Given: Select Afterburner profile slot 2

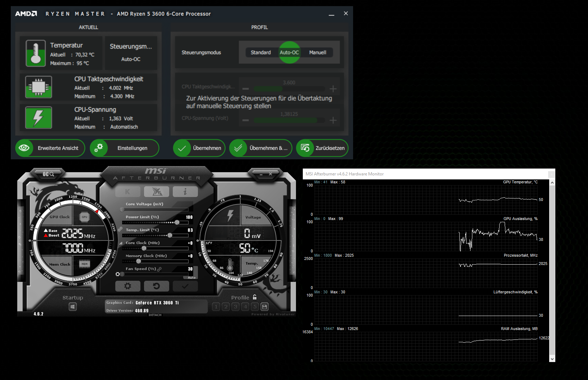Looking at the screenshot, I should pos(226,307).
